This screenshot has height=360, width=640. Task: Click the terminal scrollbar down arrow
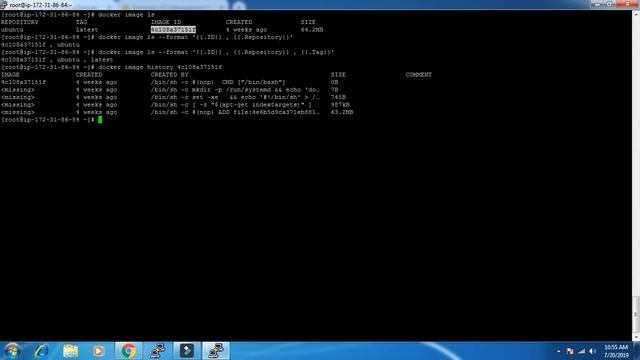[x=636, y=338]
